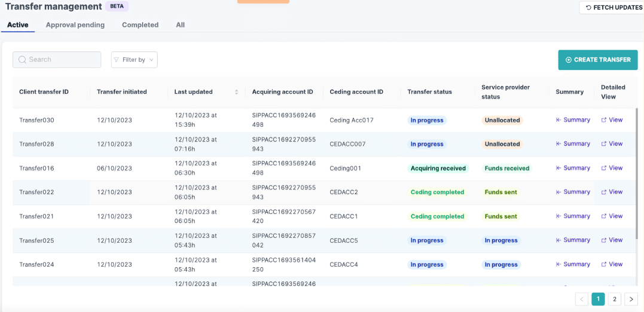Go to next page using right chevron

pyautogui.click(x=631, y=299)
